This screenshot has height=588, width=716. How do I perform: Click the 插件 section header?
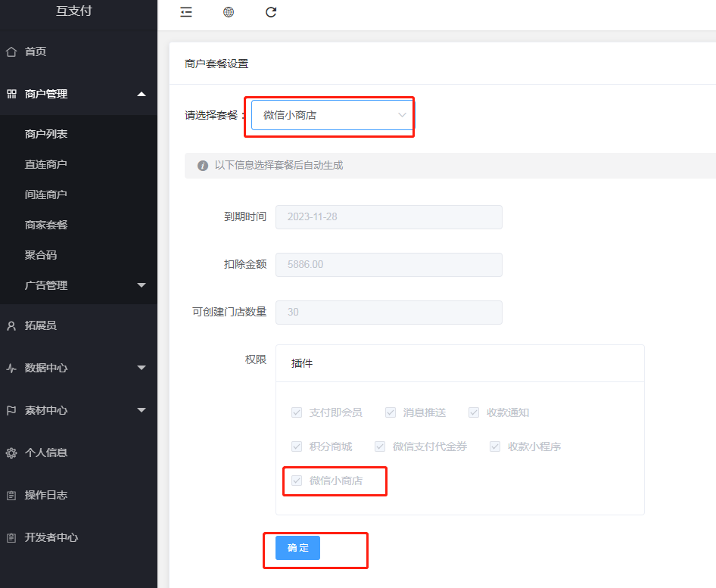302,363
